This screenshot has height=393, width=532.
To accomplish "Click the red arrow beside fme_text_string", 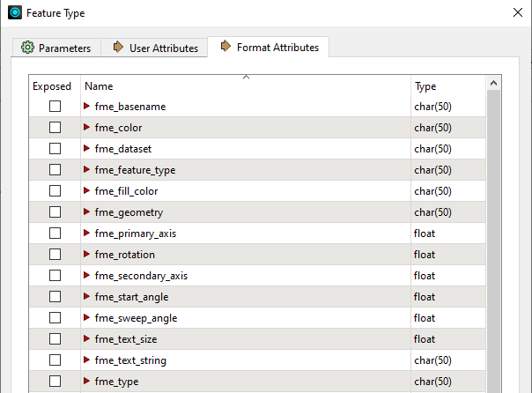I will coord(86,360).
